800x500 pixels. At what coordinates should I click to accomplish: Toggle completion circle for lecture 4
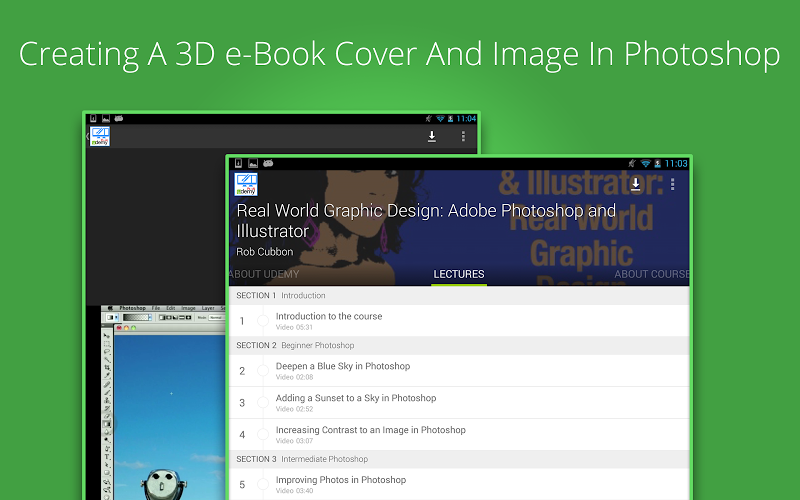click(263, 435)
